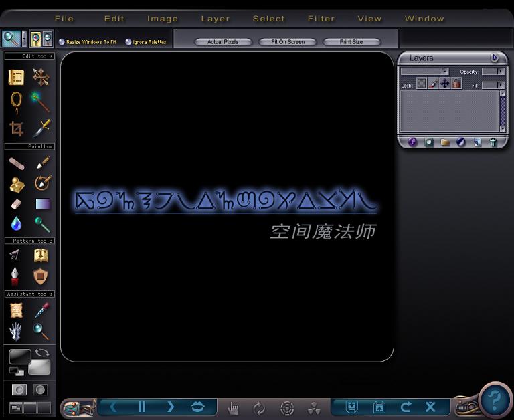The width and height of the screenshot is (514, 420).
Task: Click the add layer style icon
Action: (x=412, y=142)
